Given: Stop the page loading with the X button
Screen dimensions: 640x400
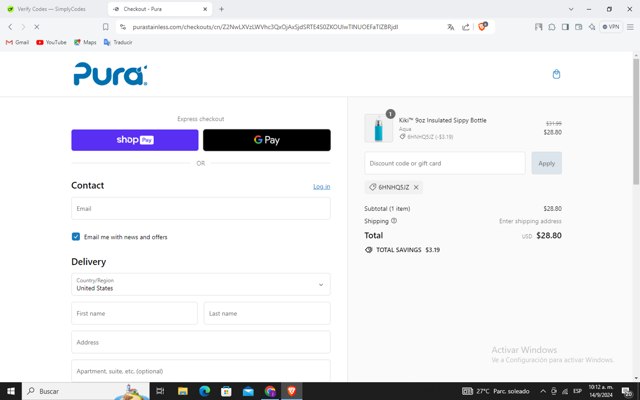Looking at the screenshot, I should coord(36,27).
